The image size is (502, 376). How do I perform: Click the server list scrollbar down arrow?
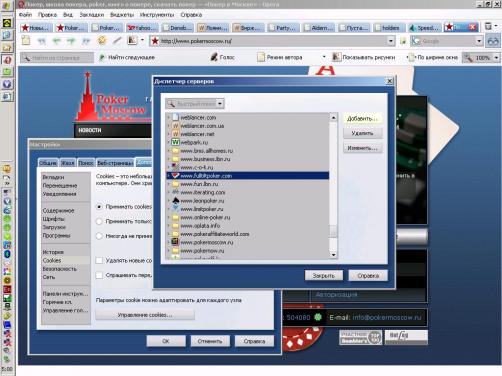pyautogui.click(x=333, y=255)
